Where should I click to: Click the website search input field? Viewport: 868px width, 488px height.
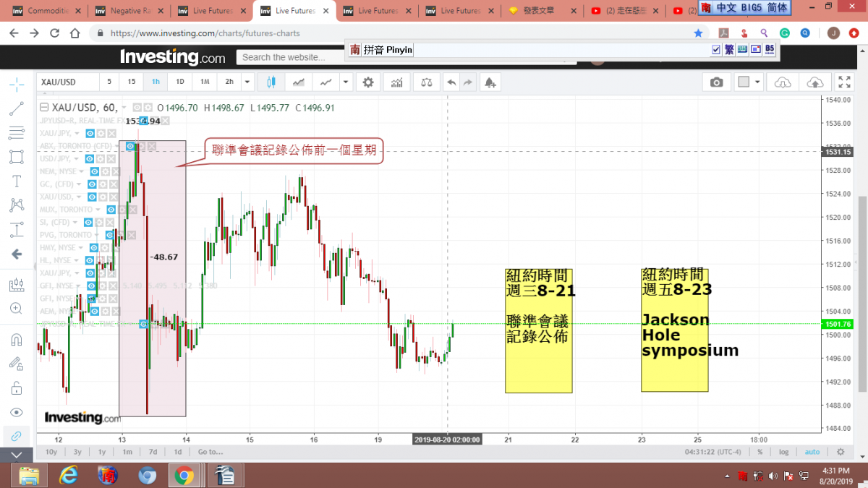pos(289,57)
